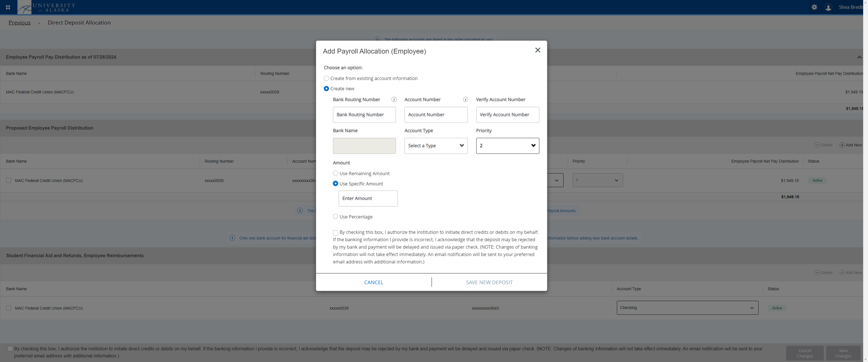
Task: Click SAVE NEW DEPOSIT
Action: click(489, 283)
